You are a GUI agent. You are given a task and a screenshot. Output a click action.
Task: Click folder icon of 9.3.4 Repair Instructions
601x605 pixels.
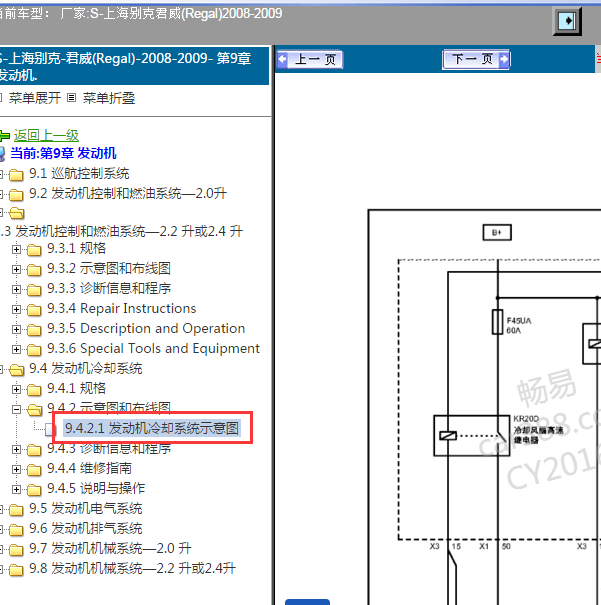pyautogui.click(x=34, y=310)
